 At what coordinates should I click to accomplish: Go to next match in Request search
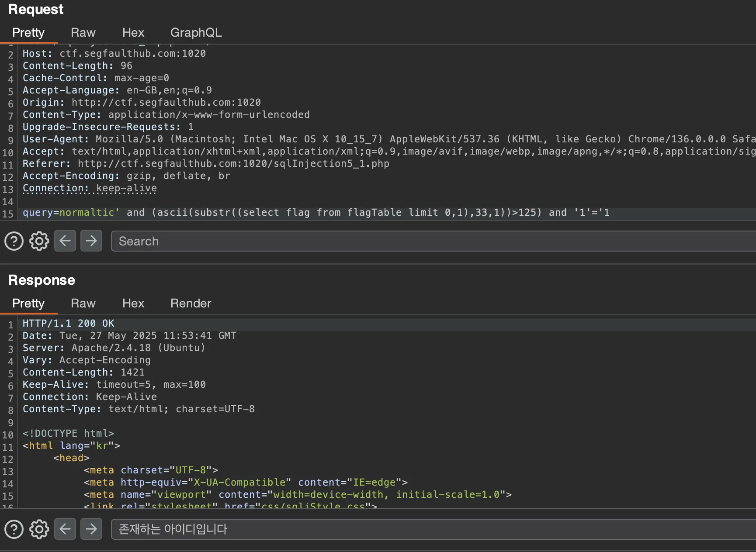pyautogui.click(x=91, y=241)
